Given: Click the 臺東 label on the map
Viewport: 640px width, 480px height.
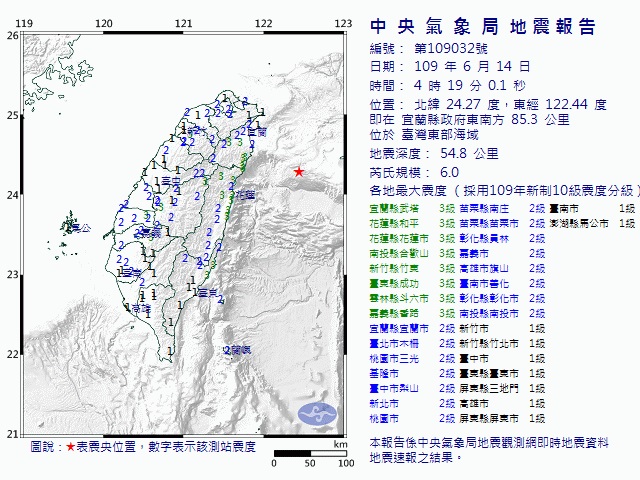Looking at the screenshot, I should click(207, 292).
